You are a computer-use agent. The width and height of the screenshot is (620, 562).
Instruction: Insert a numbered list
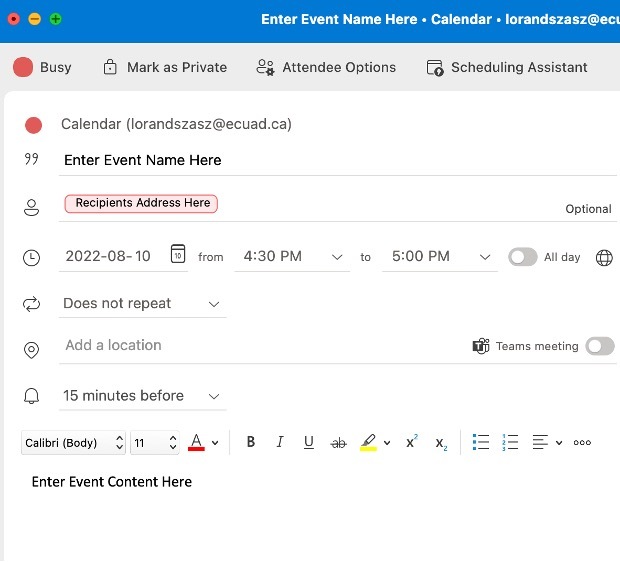[510, 442]
